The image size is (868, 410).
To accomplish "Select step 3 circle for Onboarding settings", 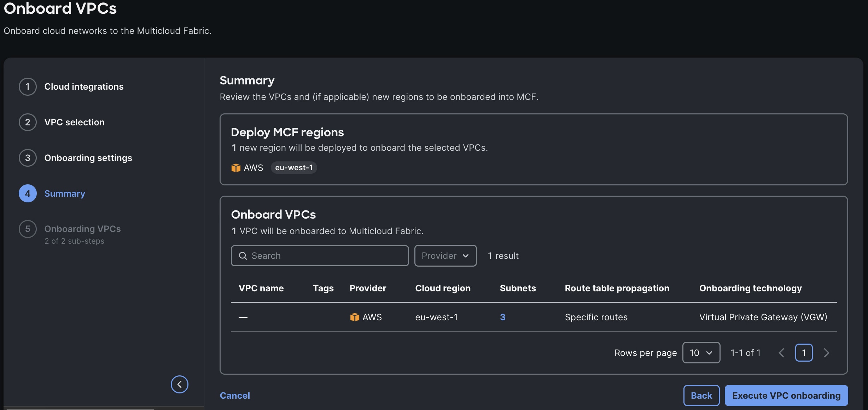I will tap(28, 158).
